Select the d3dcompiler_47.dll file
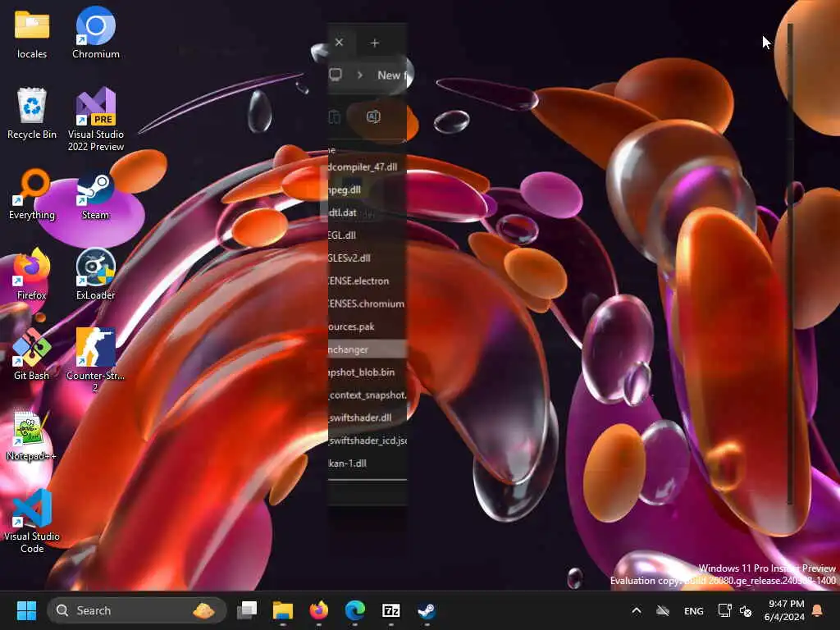The height and width of the screenshot is (630, 840). coord(367,167)
